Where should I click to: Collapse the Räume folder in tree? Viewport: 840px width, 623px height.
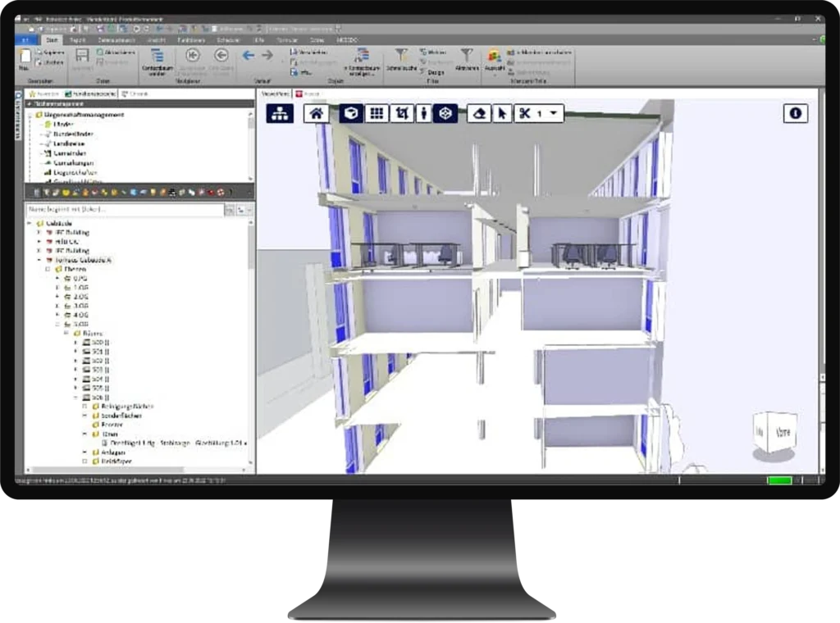[66, 333]
